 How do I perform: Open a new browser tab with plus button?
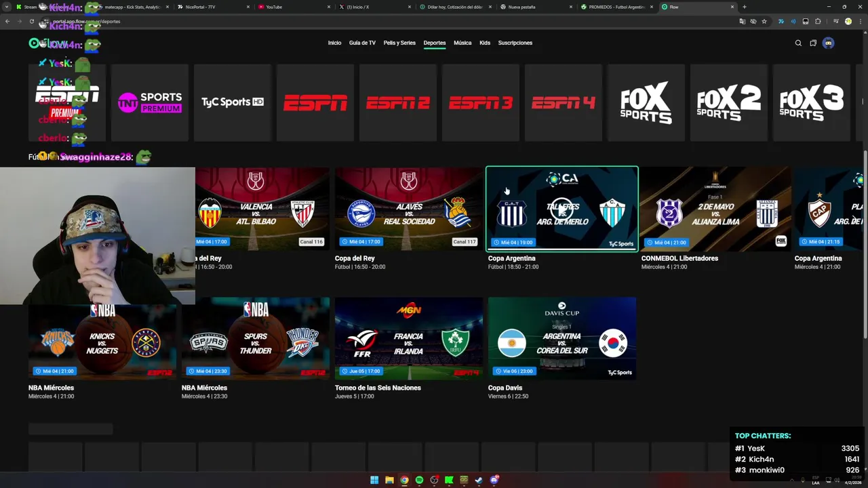(x=744, y=7)
